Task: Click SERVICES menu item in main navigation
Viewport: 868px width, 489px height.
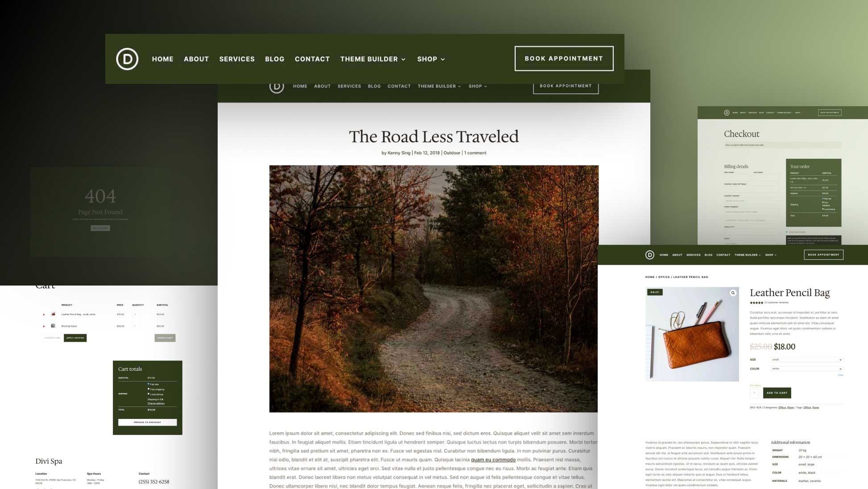Action: (237, 59)
